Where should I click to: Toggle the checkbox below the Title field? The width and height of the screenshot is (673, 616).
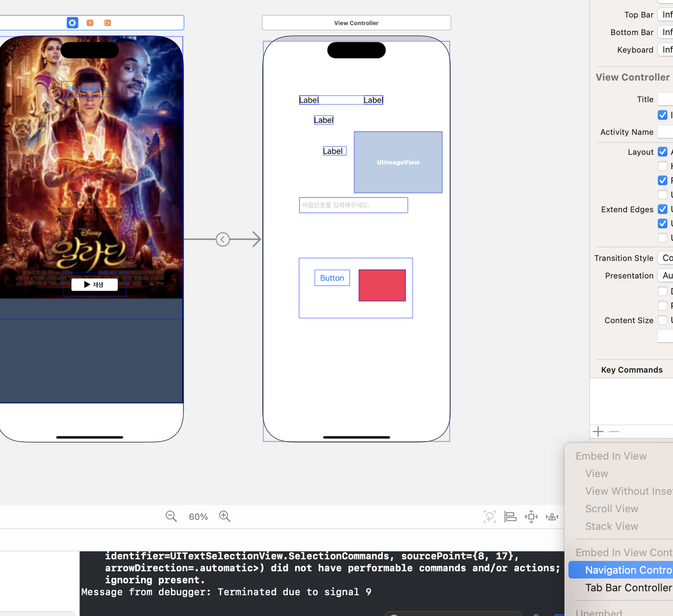[662, 115]
